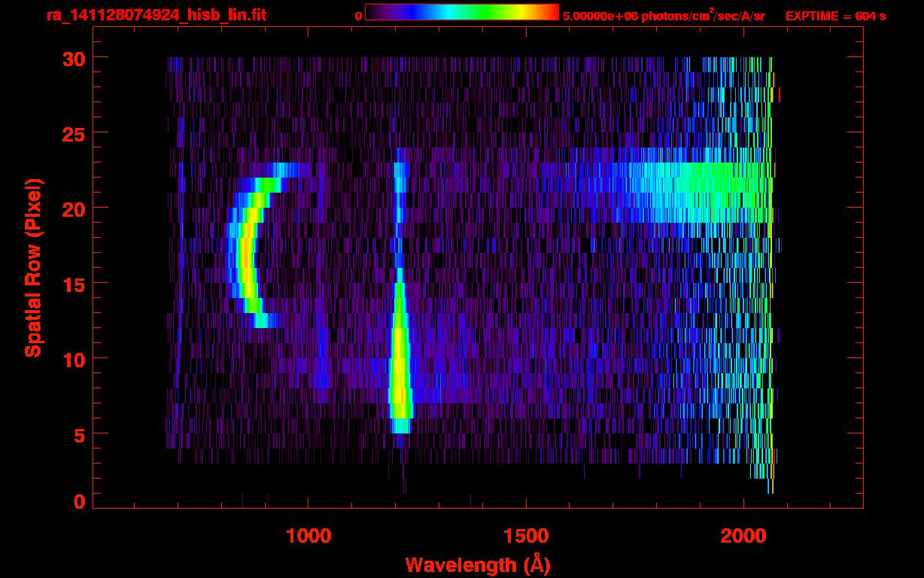
Task: Click the rainbow color scale bar
Action: pos(462,12)
